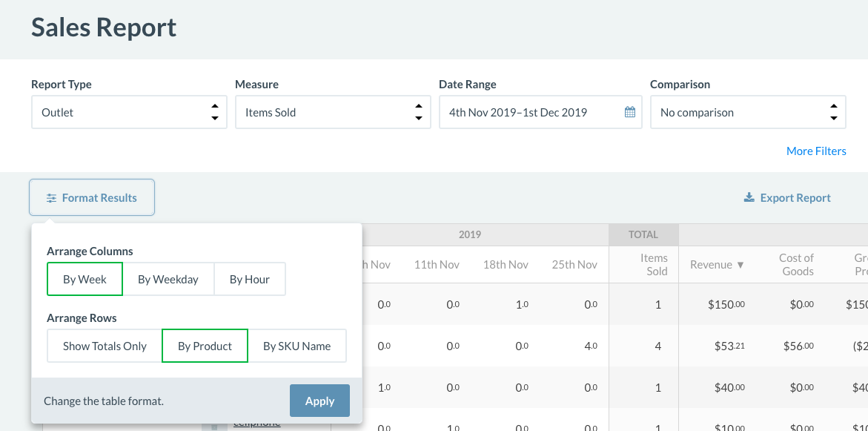
Task: Click the Export Report download icon
Action: (749, 198)
